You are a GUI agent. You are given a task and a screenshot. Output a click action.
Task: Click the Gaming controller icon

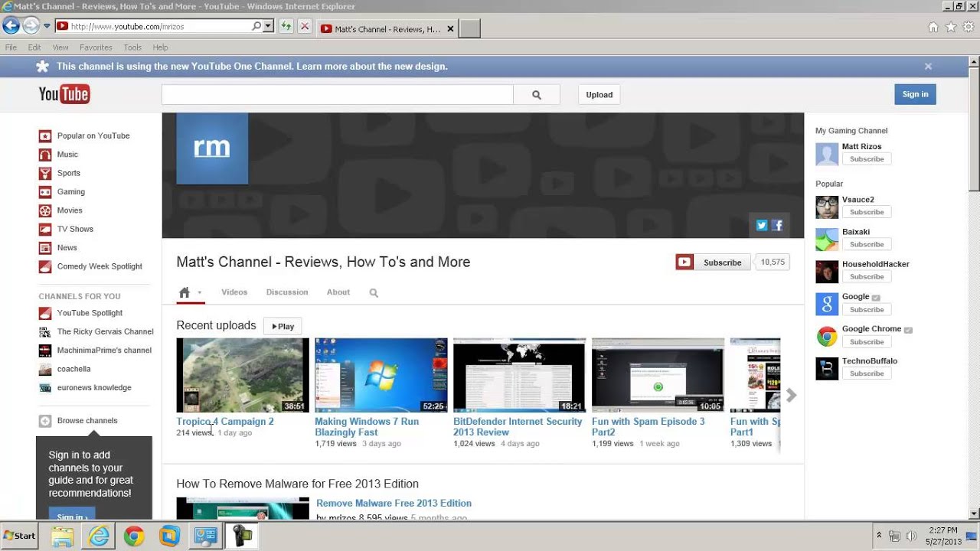(45, 192)
